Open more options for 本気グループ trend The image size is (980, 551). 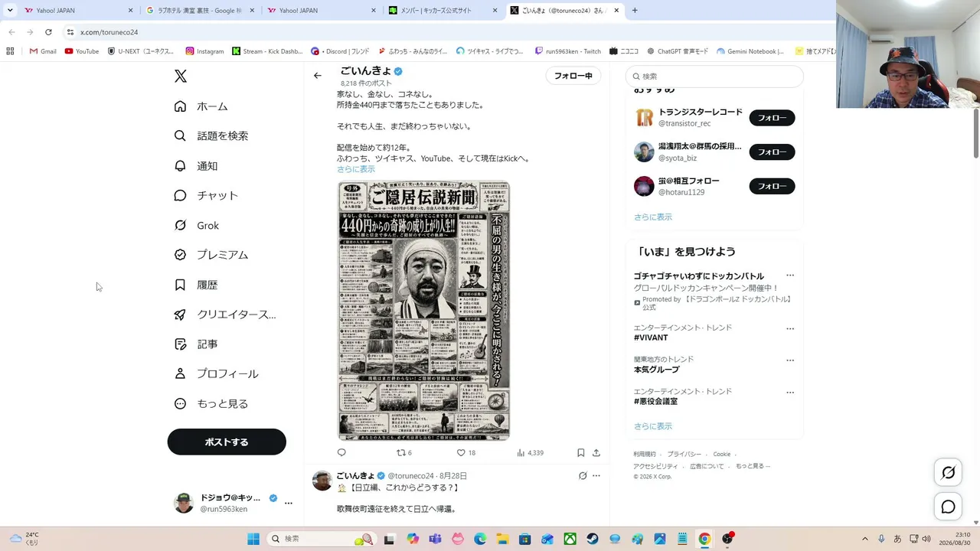point(790,360)
